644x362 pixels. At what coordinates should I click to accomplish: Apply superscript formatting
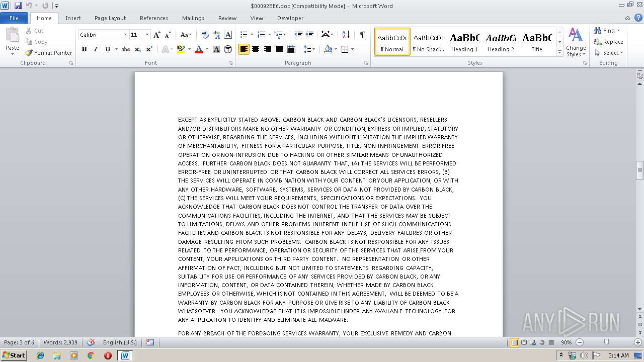coord(149,49)
